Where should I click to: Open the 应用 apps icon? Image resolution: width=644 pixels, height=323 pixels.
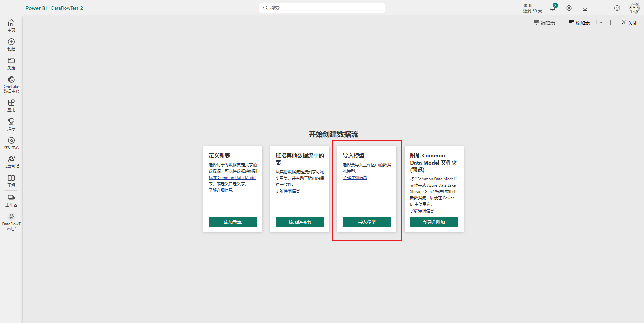pyautogui.click(x=11, y=105)
